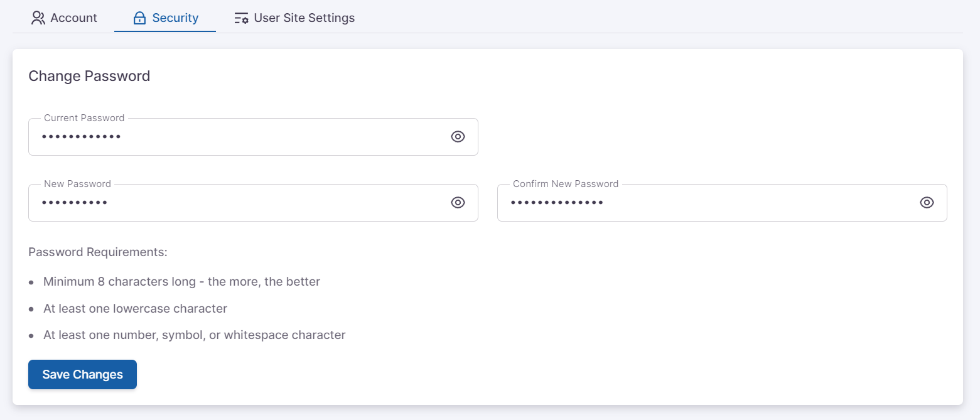Click the lock icon on the Security tab

point(139,18)
